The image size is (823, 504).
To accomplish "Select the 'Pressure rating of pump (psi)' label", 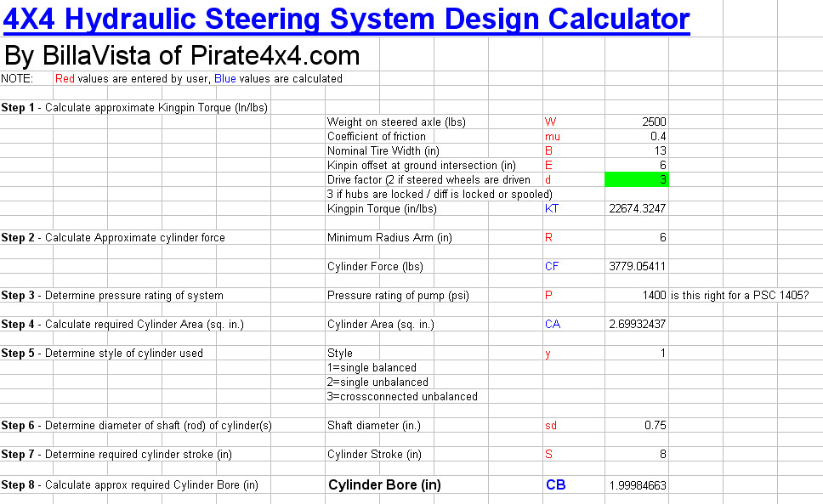I will pyautogui.click(x=398, y=295).
